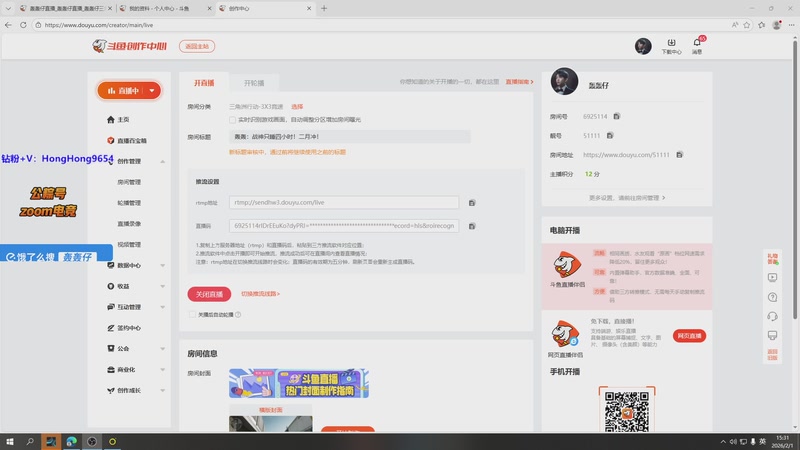Copy the 房间地址 room URL via its icon
This screenshot has height=450, width=800.
pyautogui.click(x=679, y=155)
